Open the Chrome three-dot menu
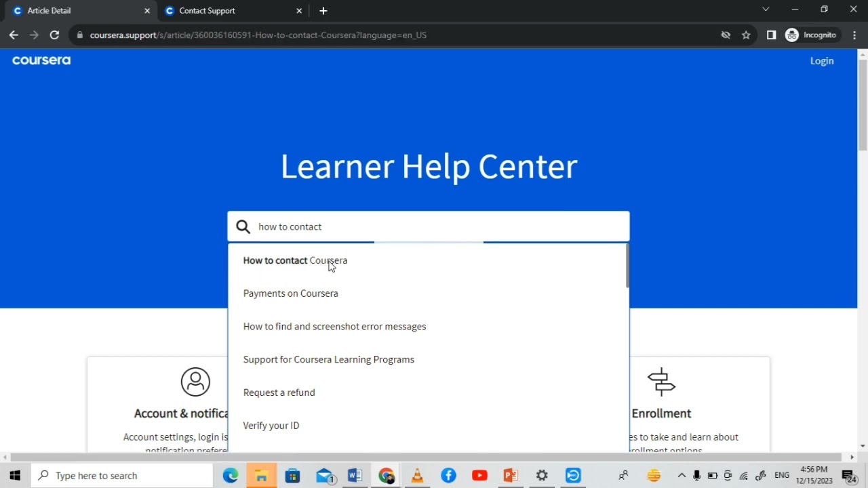 pyautogui.click(x=854, y=35)
